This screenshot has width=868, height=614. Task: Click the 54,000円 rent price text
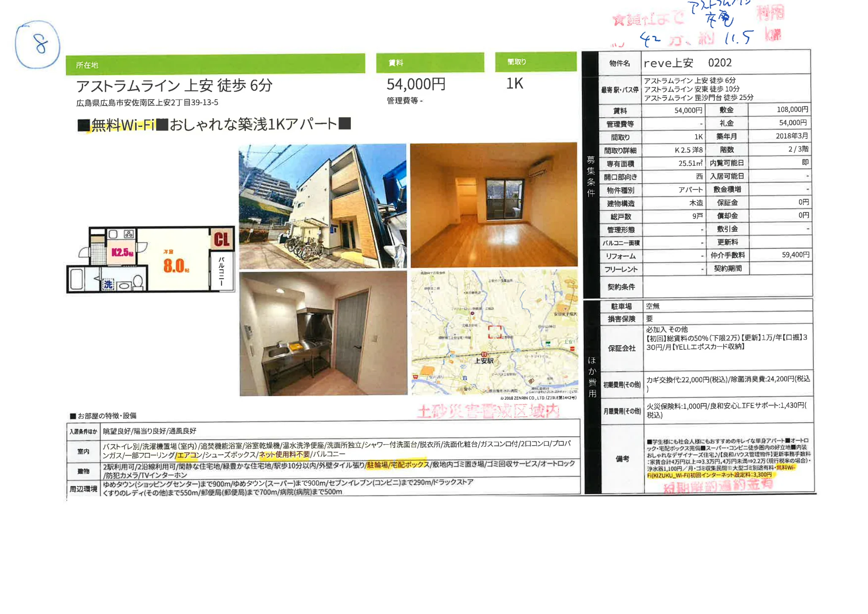(x=416, y=84)
